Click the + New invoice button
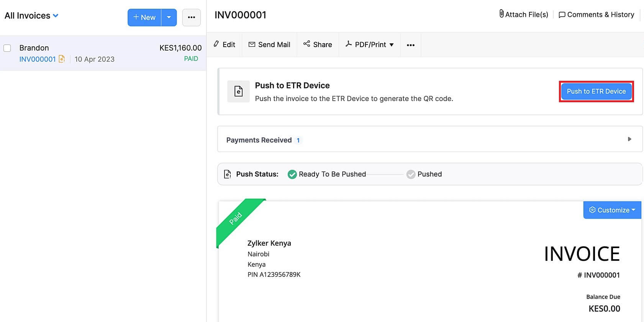Screen dimensions: 644x322 pyautogui.click(x=144, y=17)
